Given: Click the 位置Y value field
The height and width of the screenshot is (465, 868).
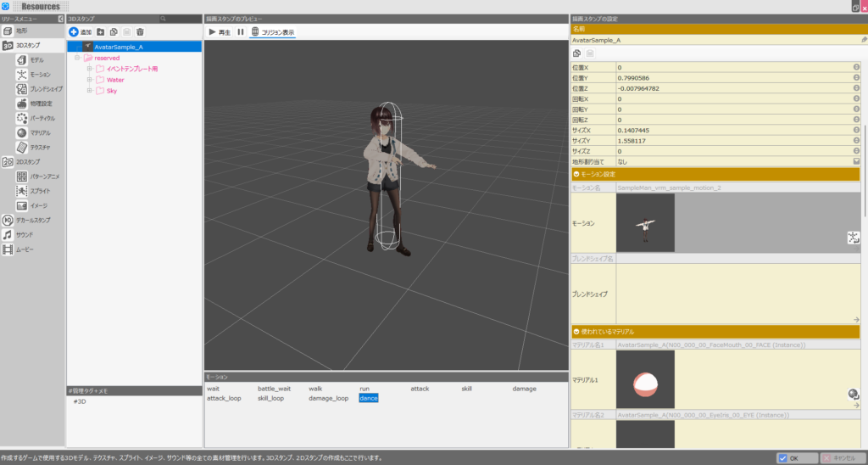Looking at the screenshot, I should coord(732,78).
